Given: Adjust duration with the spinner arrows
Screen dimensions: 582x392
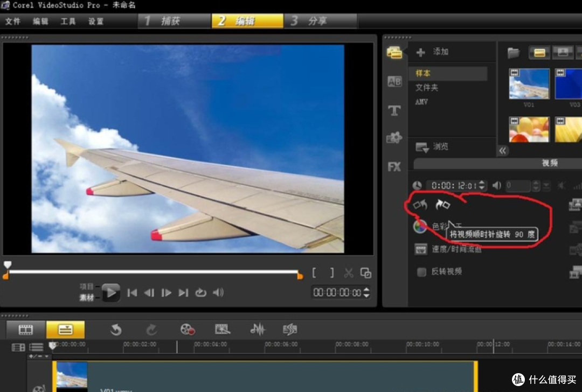Looking at the screenshot, I should click(x=482, y=185).
